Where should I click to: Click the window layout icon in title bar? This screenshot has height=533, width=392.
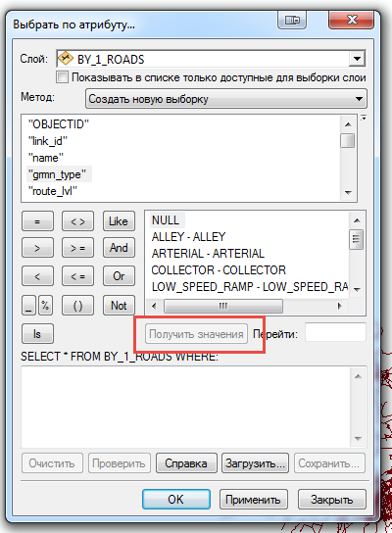click(x=292, y=20)
